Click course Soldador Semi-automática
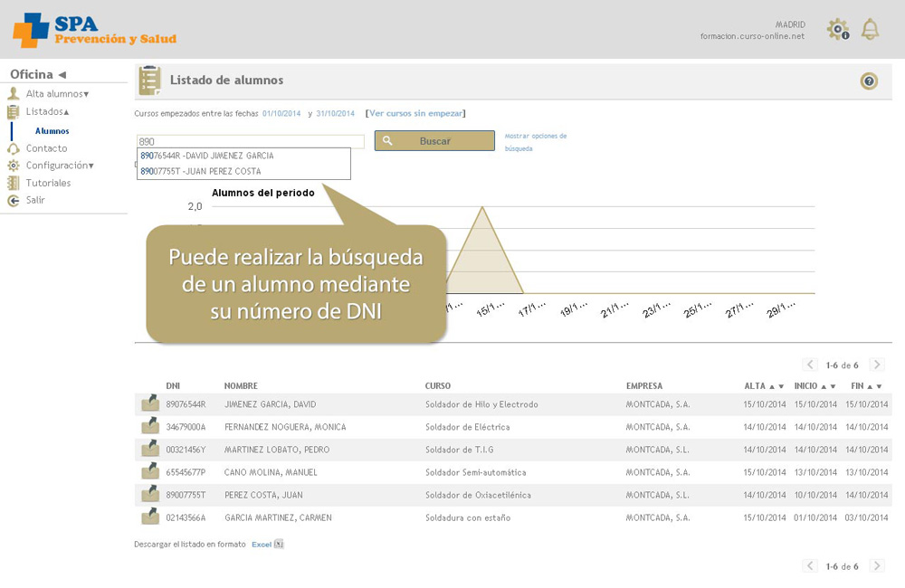The height and width of the screenshot is (588, 905). 476,472
